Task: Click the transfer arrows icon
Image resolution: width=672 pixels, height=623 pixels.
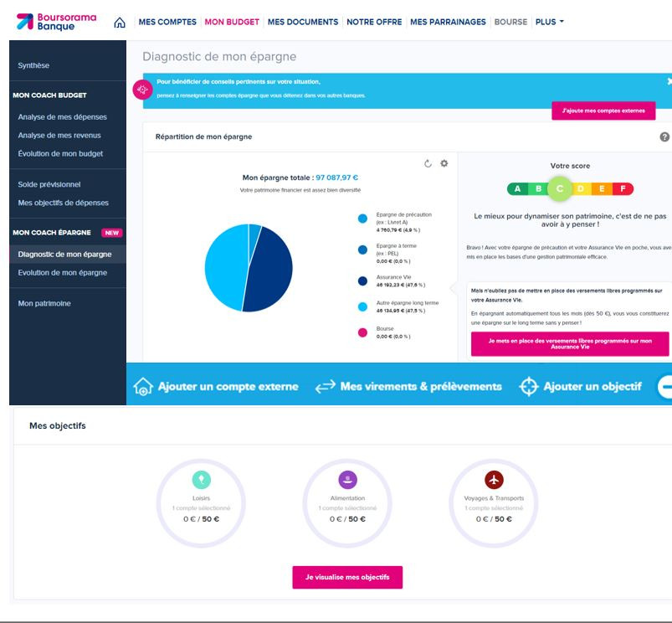Action: pos(326,387)
